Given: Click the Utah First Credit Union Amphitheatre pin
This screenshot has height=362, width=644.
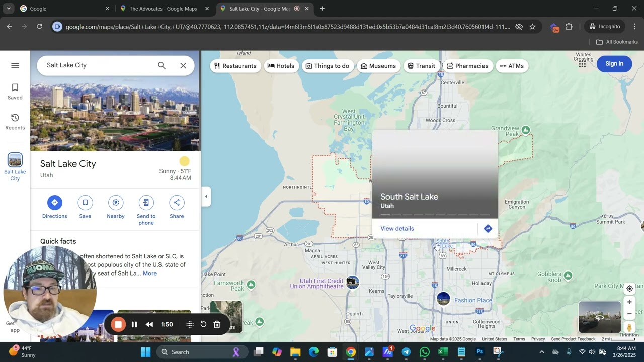Looking at the screenshot, I should pos(353,283).
